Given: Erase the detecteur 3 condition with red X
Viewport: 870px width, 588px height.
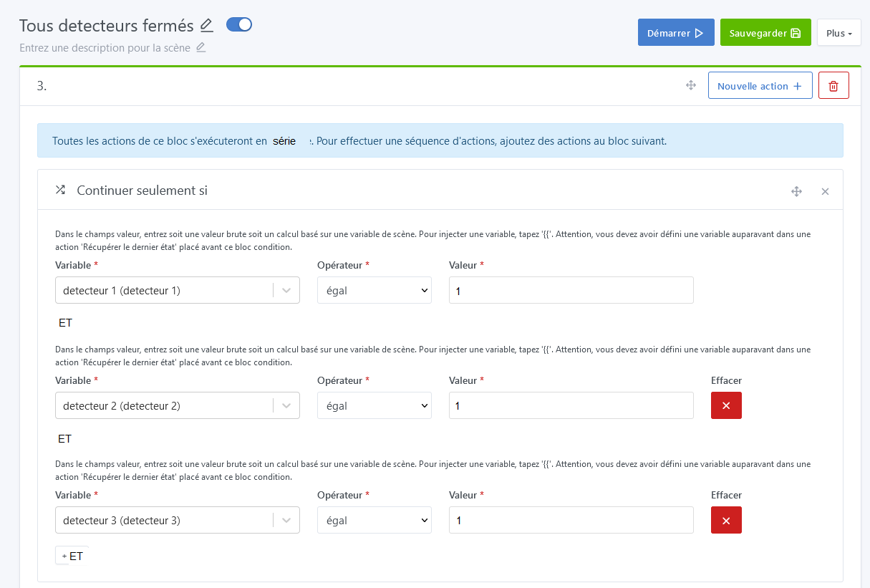Looking at the screenshot, I should click(x=726, y=521).
